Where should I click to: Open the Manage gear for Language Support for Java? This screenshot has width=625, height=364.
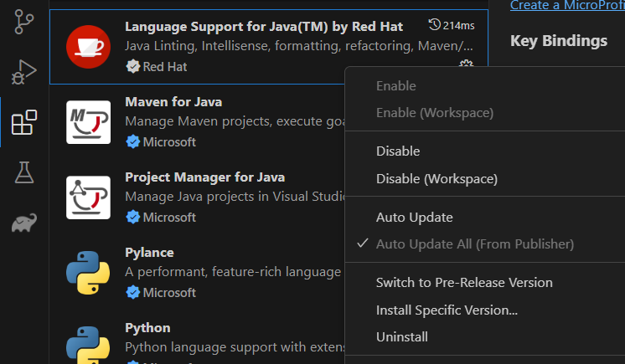point(467,64)
